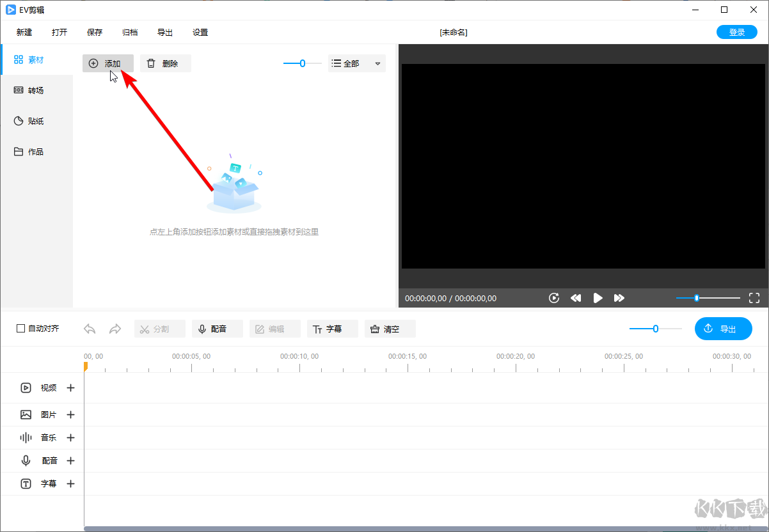
Task: Open the 贴纸 (stickers) panel
Action: click(x=29, y=120)
